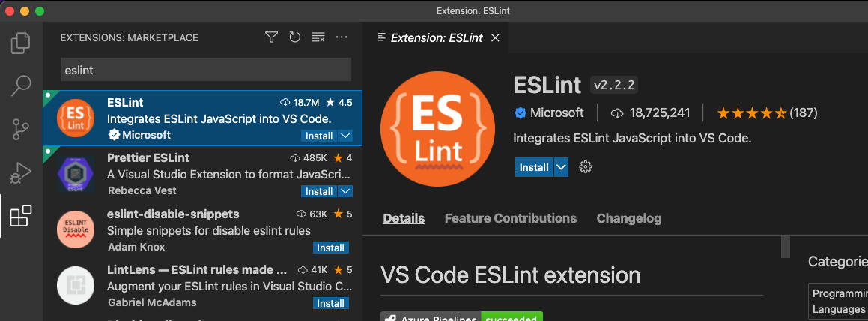Switch to the Changelog tab
Viewport: 868px width, 321px height.
[629, 218]
